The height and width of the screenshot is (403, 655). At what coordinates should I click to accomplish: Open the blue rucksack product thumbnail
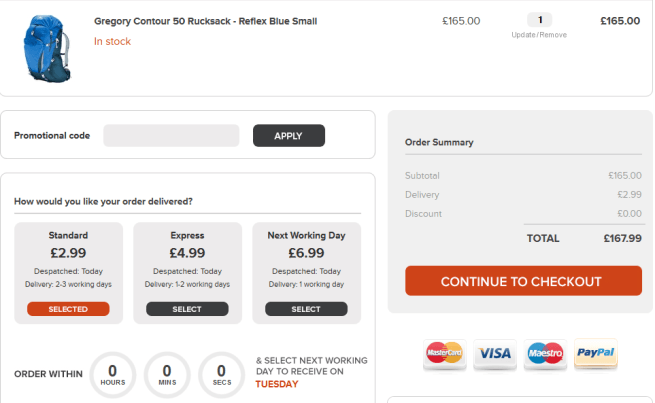click(x=47, y=48)
